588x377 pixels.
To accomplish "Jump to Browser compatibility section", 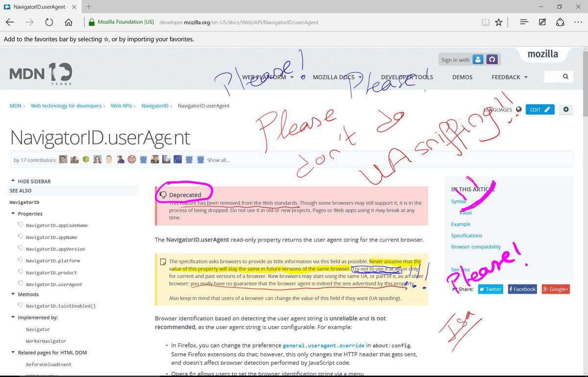I will click(476, 247).
